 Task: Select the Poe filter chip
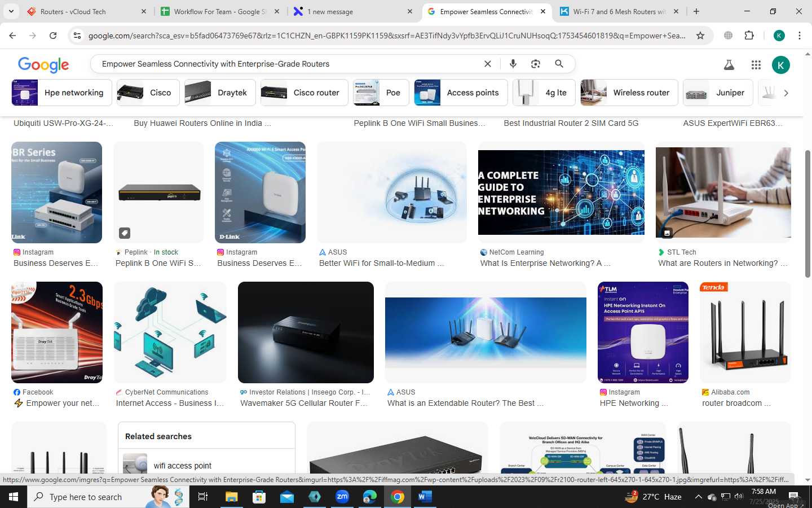(x=381, y=93)
